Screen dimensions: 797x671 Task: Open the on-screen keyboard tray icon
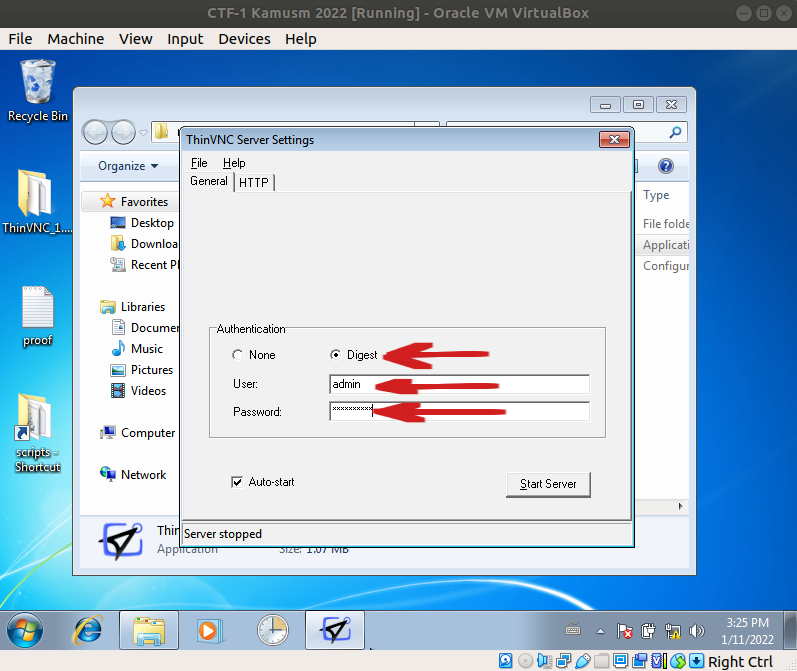[x=573, y=630]
